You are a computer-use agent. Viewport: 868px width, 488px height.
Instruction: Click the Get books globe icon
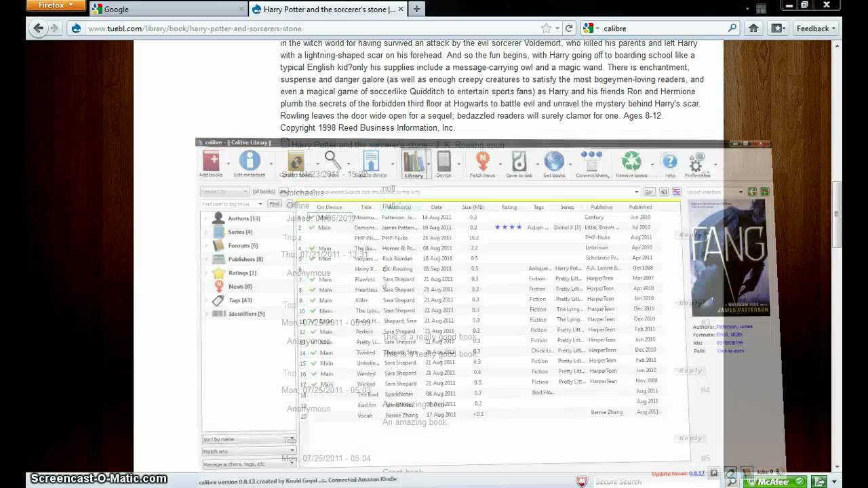(554, 161)
